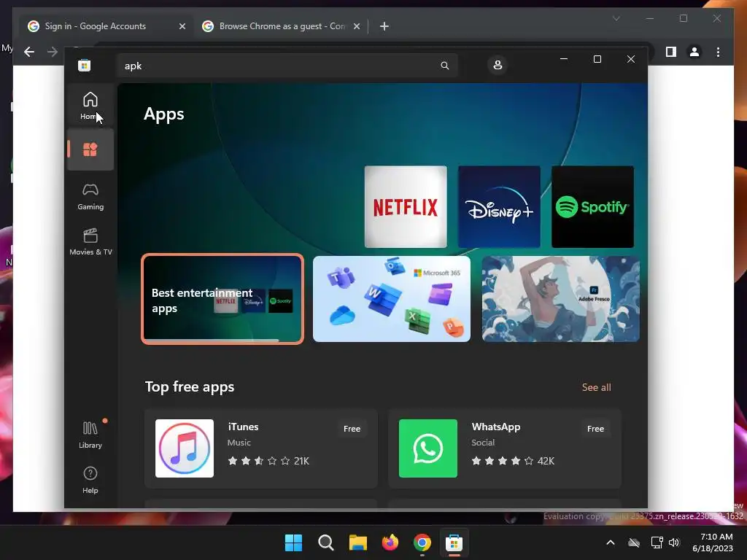Select Best entertainment apps card
The width and height of the screenshot is (747, 560).
222,299
